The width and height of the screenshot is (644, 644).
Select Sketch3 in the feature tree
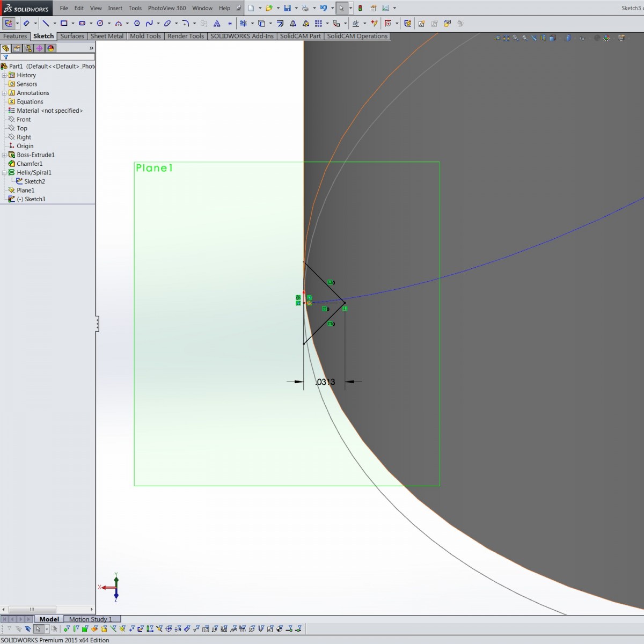tap(31, 199)
